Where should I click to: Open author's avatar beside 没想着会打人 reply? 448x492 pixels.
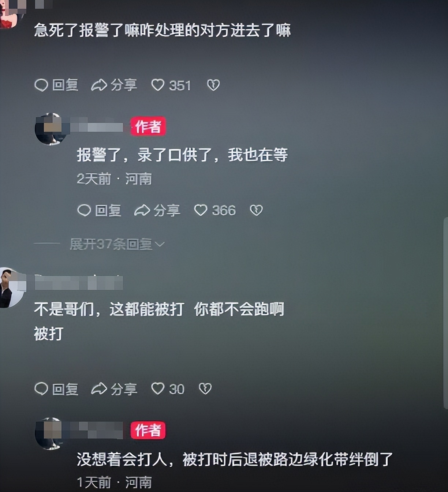51,433
